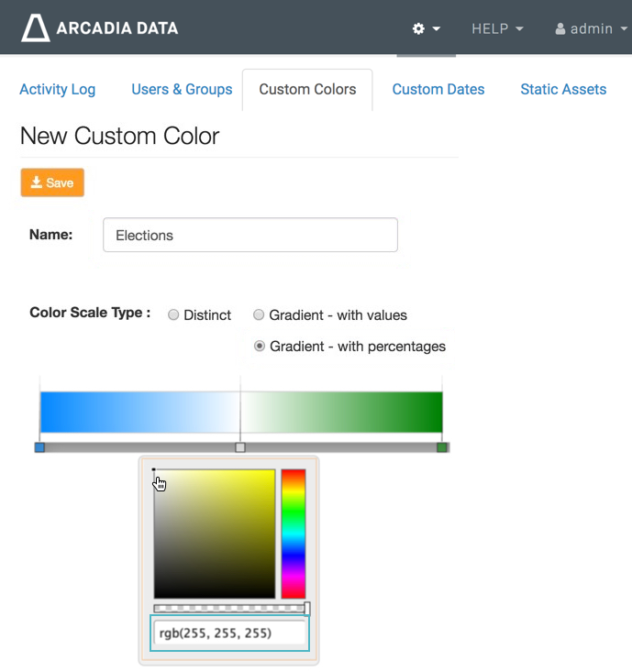
Task: Click into the Name field containing Elections
Action: click(x=249, y=235)
